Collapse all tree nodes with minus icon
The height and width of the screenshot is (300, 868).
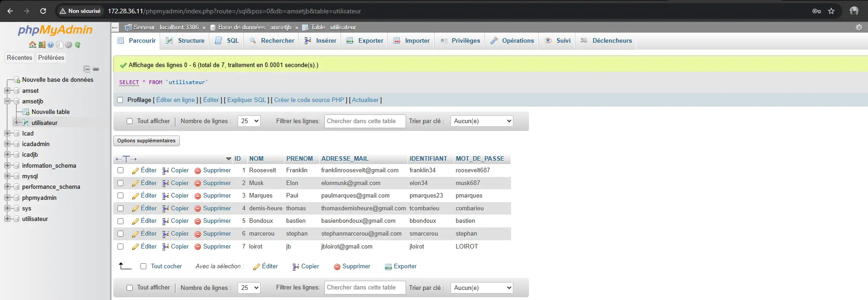pyautogui.click(x=87, y=69)
